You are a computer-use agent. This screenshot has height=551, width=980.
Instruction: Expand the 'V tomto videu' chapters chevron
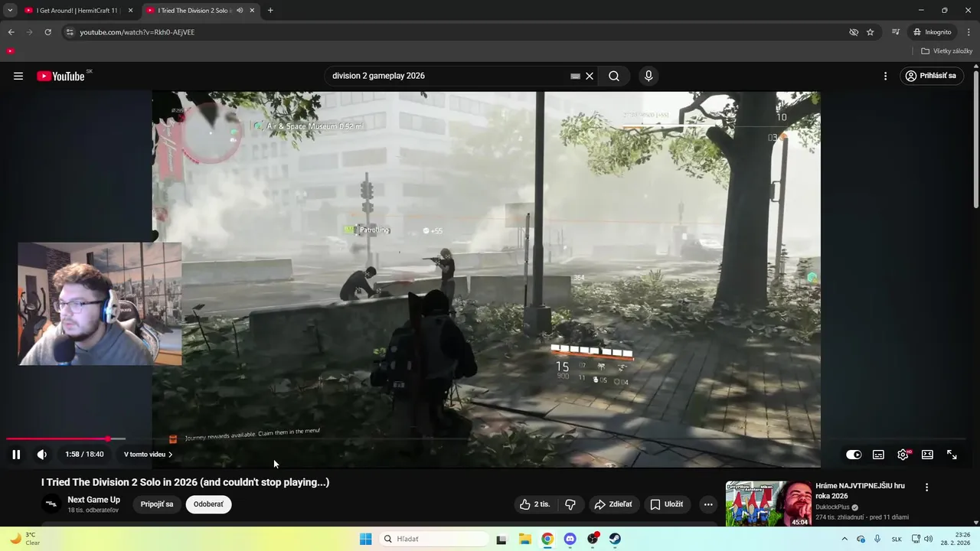pos(170,455)
